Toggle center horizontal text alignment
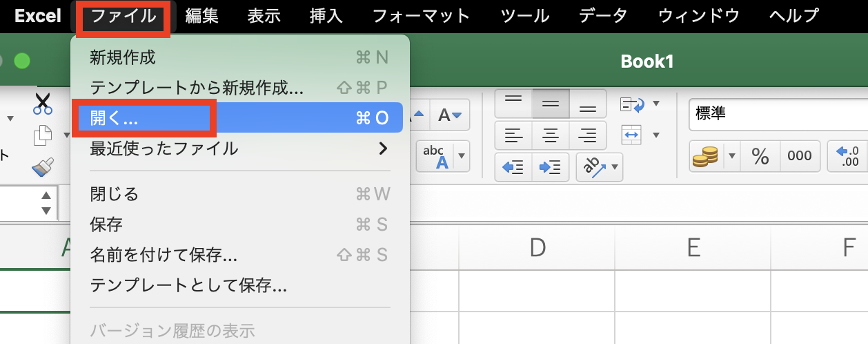 [x=550, y=135]
